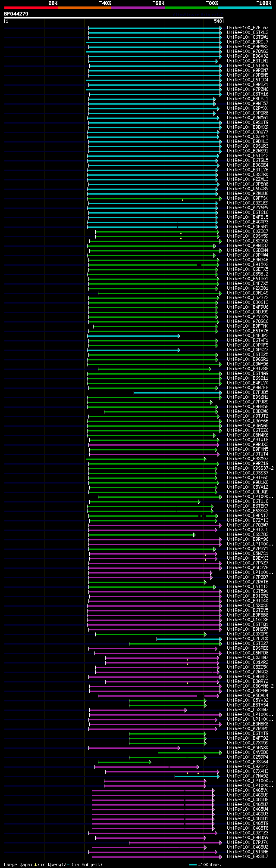This screenshot has width=276, height=868.
Task: Click the green ~80% legend segment
Action: [191, 8]
